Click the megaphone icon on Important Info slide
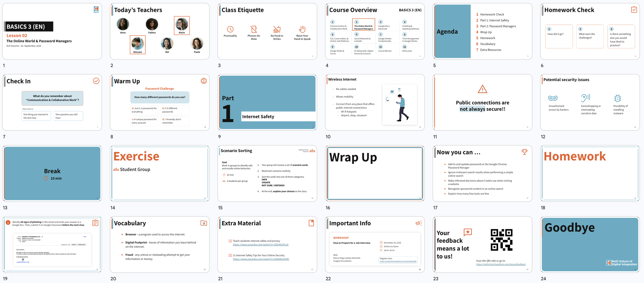This screenshot has width=644, height=283. [419, 223]
